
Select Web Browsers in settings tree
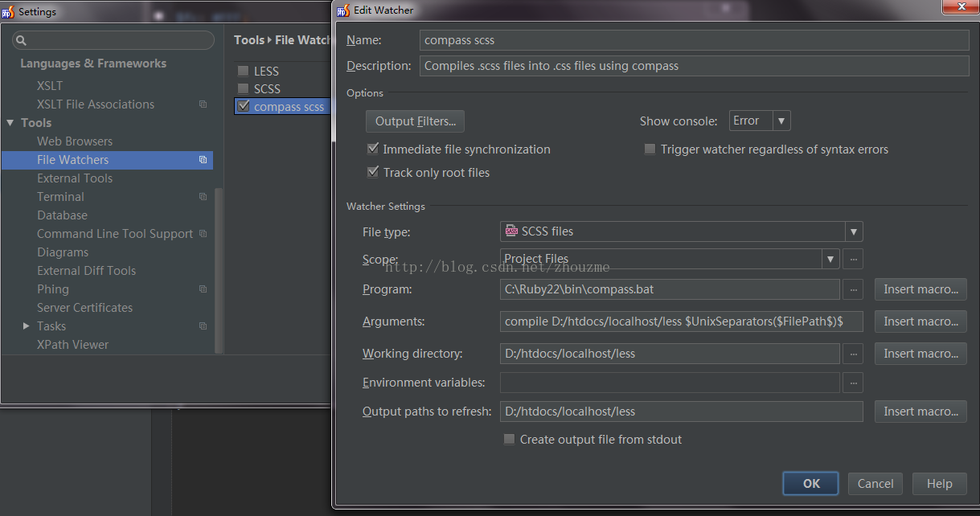point(75,141)
